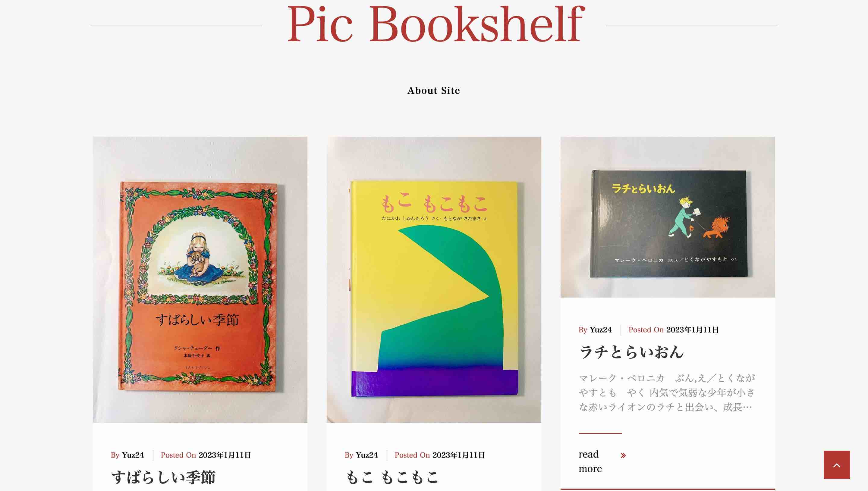Open author Yuz24 on すばらしい季節 post
Image resolution: width=868 pixels, height=491 pixels.
[133, 455]
